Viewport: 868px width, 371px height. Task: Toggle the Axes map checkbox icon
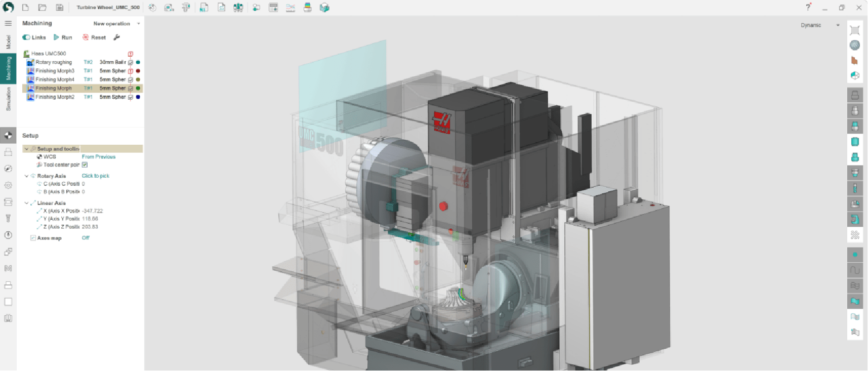(33, 238)
